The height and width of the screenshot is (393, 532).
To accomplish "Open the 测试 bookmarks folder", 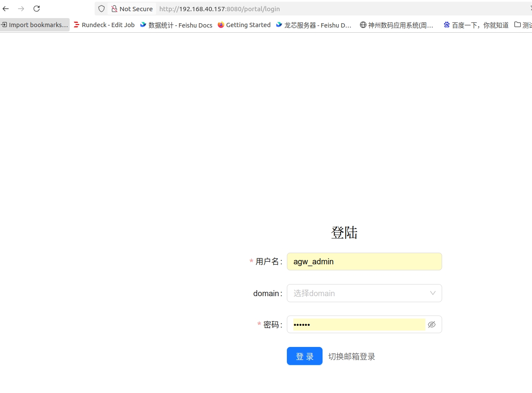I will 523,25.
